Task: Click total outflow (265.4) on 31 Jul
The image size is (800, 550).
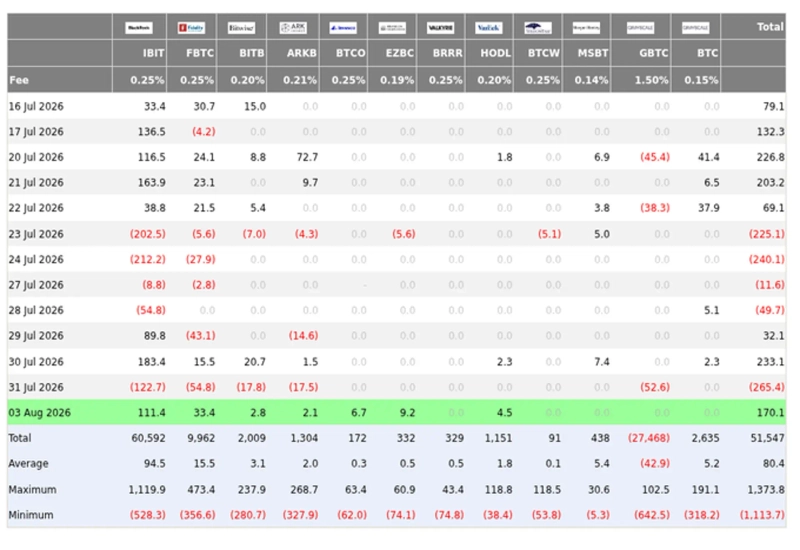Action: click(x=767, y=387)
